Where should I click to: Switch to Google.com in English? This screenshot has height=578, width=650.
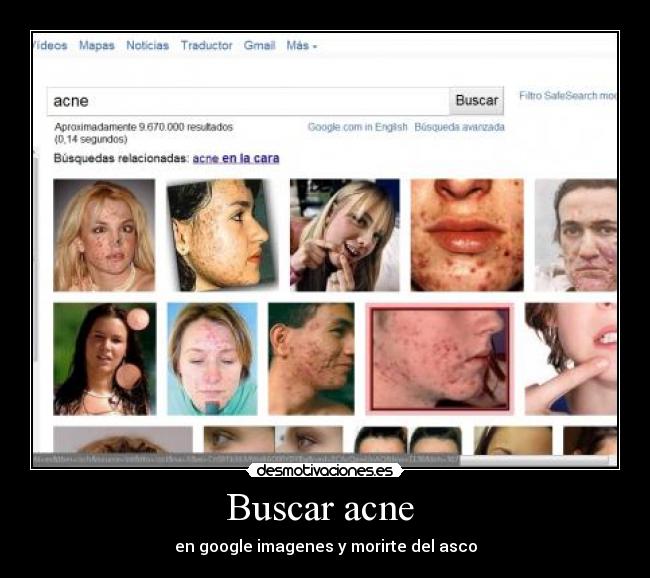(x=357, y=127)
